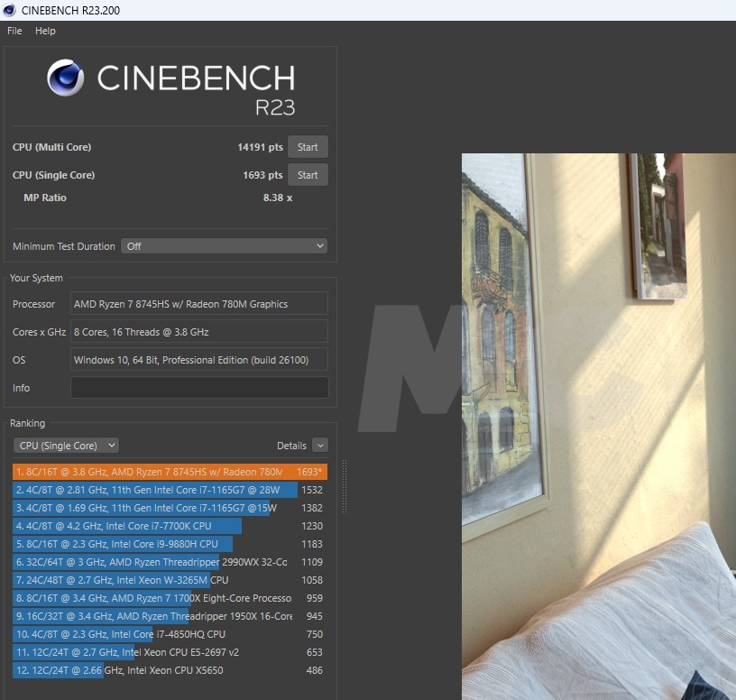The height and width of the screenshot is (700, 736).
Task: Expand the ranking Details arrow
Action: coord(320,446)
